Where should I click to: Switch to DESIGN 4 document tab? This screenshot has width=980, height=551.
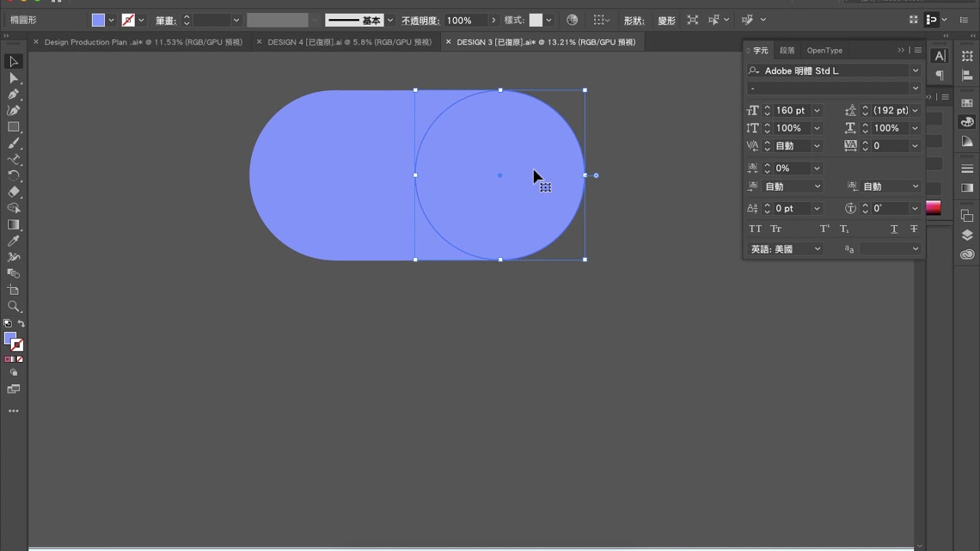[349, 42]
